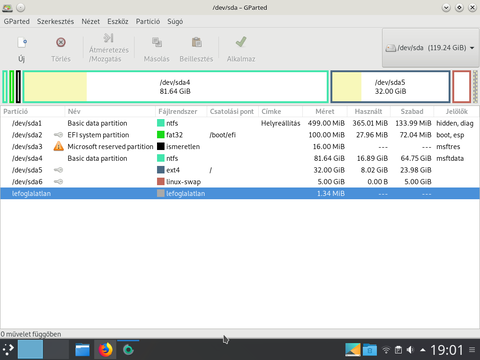Select the /dev/sda3 partition row
Screen dimensions: 480x360
(x=240, y=147)
